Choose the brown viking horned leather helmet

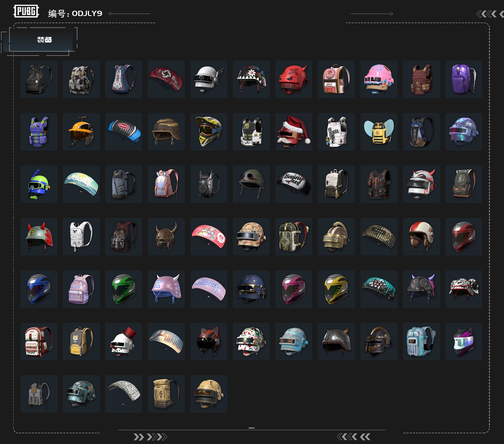pos(166,237)
